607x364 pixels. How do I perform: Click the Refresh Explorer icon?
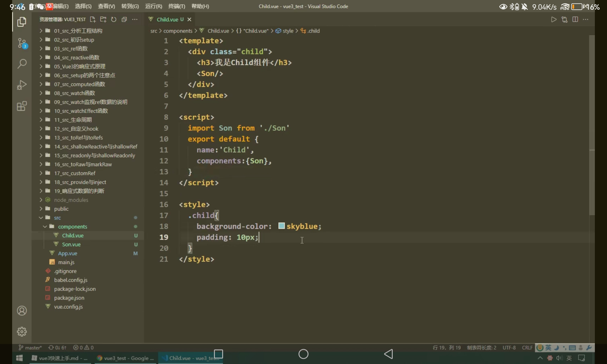point(114,19)
